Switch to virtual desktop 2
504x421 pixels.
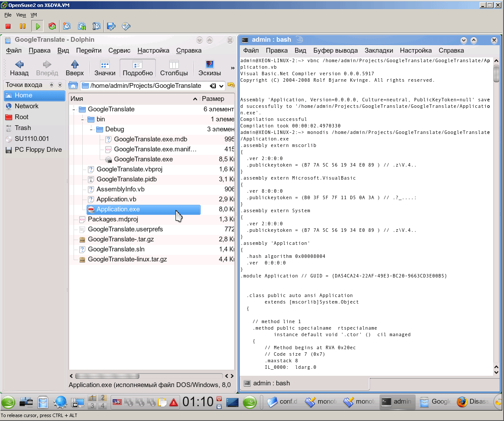103,398
